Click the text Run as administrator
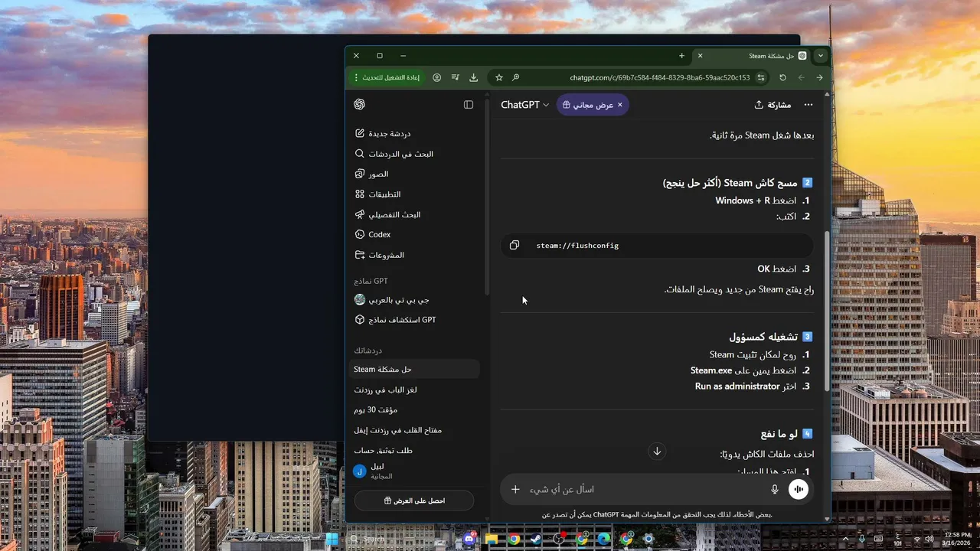The height and width of the screenshot is (551, 980). (x=737, y=386)
